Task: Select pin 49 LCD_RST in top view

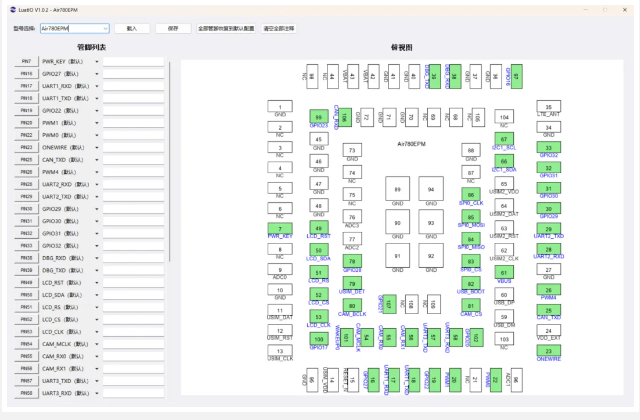Action: [319, 228]
